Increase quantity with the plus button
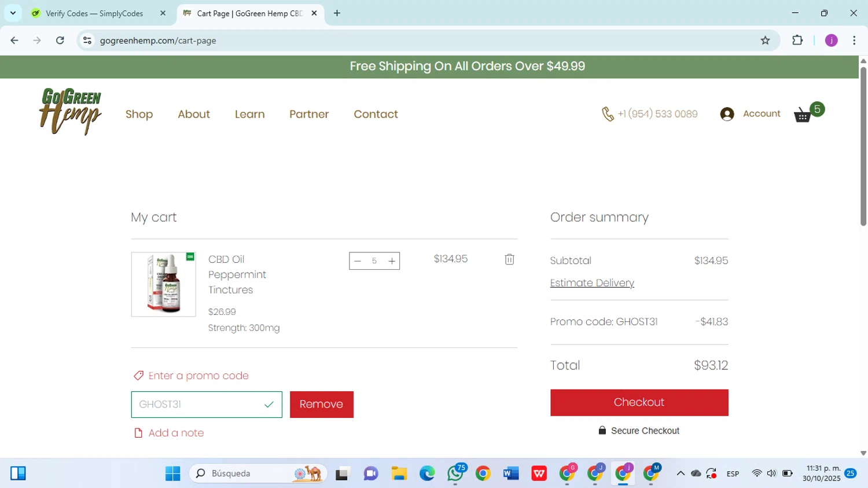This screenshot has width=868, height=488. coord(392,261)
